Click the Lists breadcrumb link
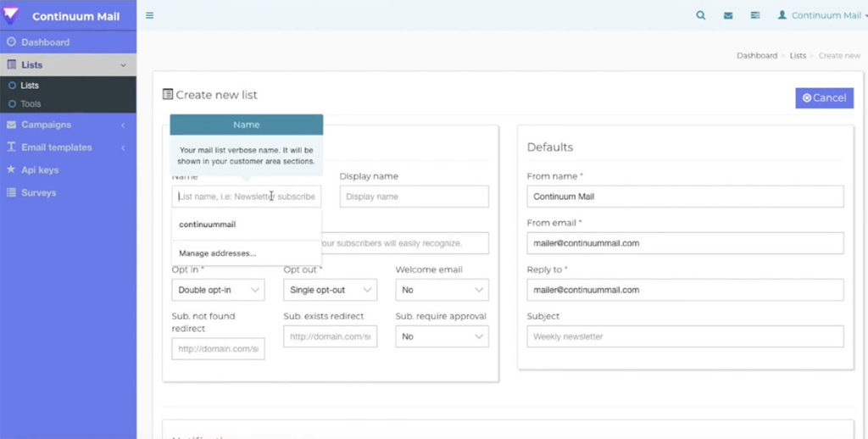The width and height of the screenshot is (868, 439). click(x=798, y=55)
